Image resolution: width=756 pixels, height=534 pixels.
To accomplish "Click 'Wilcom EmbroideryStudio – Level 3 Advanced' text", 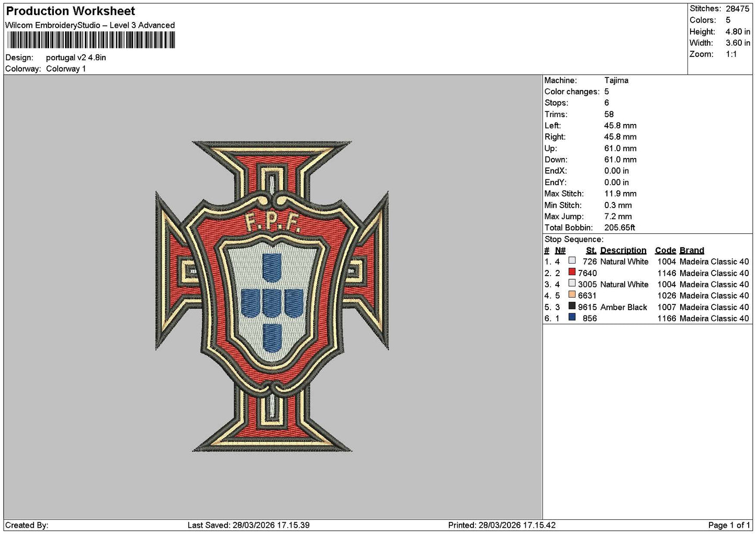I will pyautogui.click(x=90, y=25).
